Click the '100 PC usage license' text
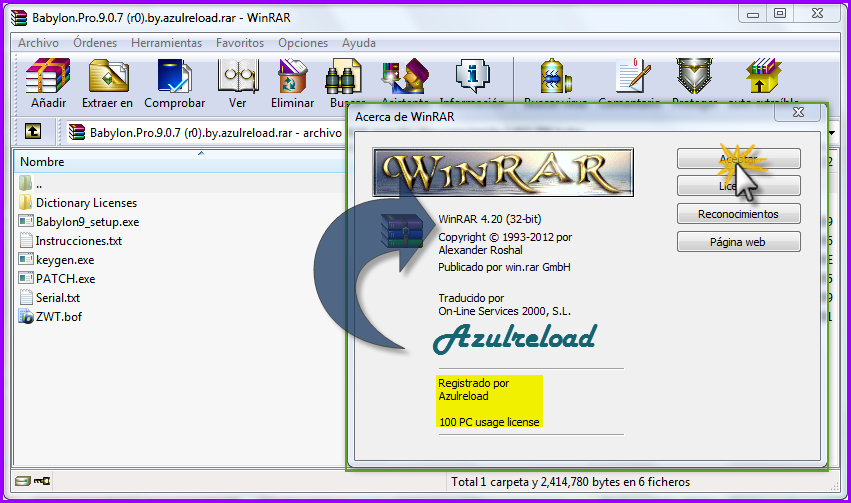 [489, 422]
